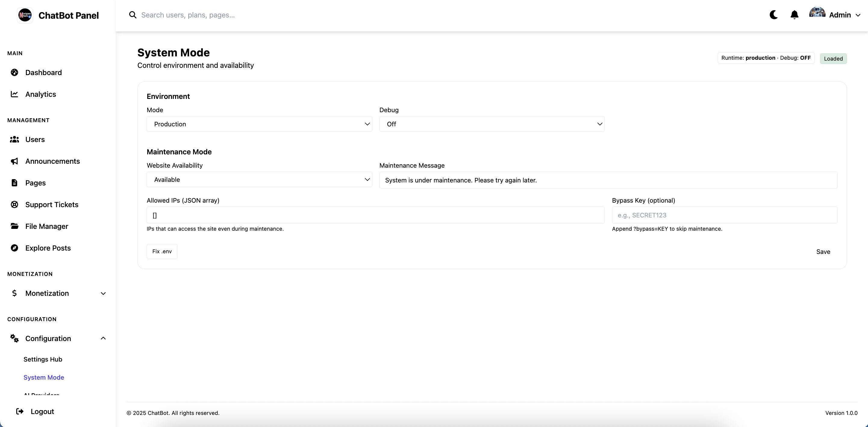Image resolution: width=868 pixels, height=427 pixels.
Task: Expand the Monetization sidebar section
Action: (x=103, y=293)
